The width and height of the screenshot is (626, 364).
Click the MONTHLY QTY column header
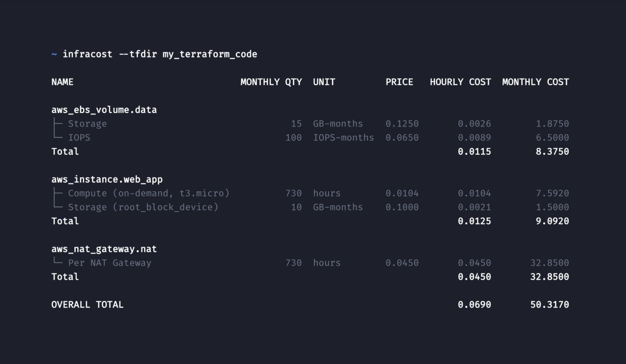pyautogui.click(x=271, y=82)
